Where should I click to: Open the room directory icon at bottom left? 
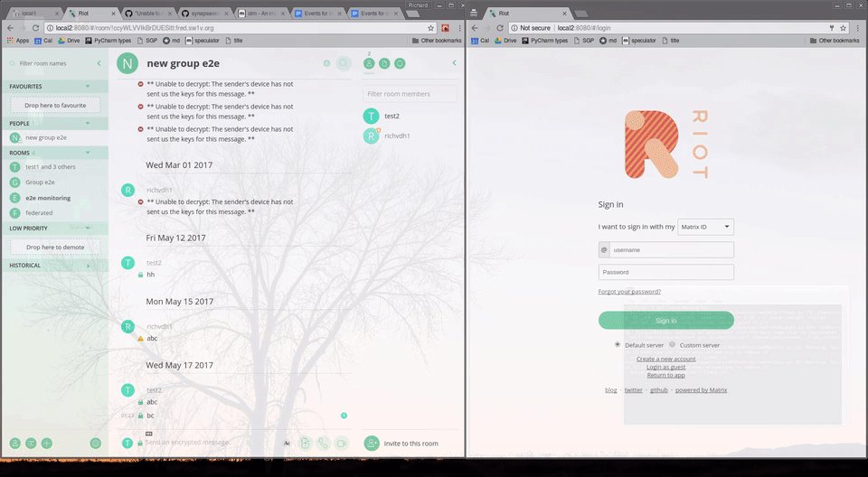[31, 444]
